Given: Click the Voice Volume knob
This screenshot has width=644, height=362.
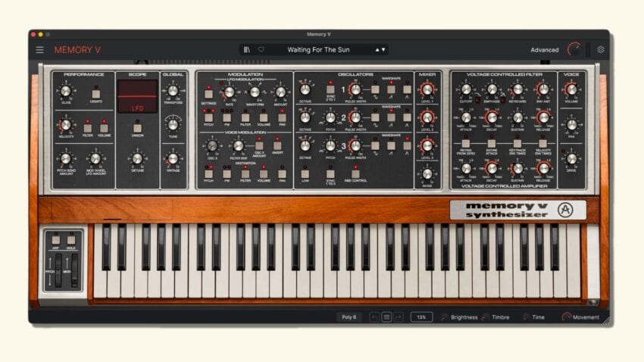Looking at the screenshot, I should pos(571,89).
